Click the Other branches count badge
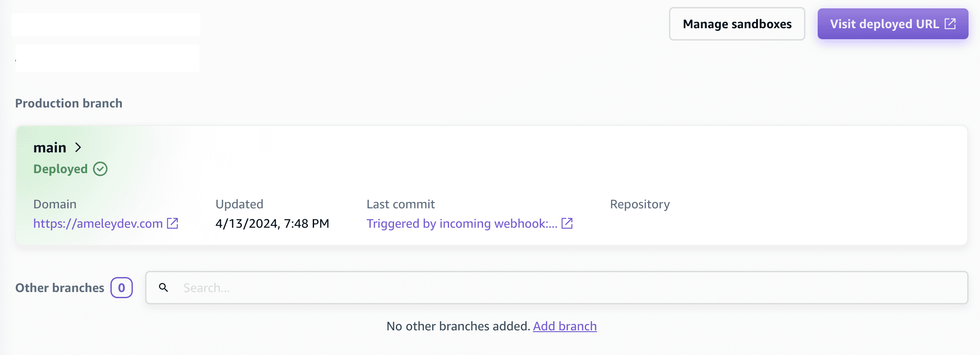Viewport: 980px width, 355px height. (x=121, y=288)
